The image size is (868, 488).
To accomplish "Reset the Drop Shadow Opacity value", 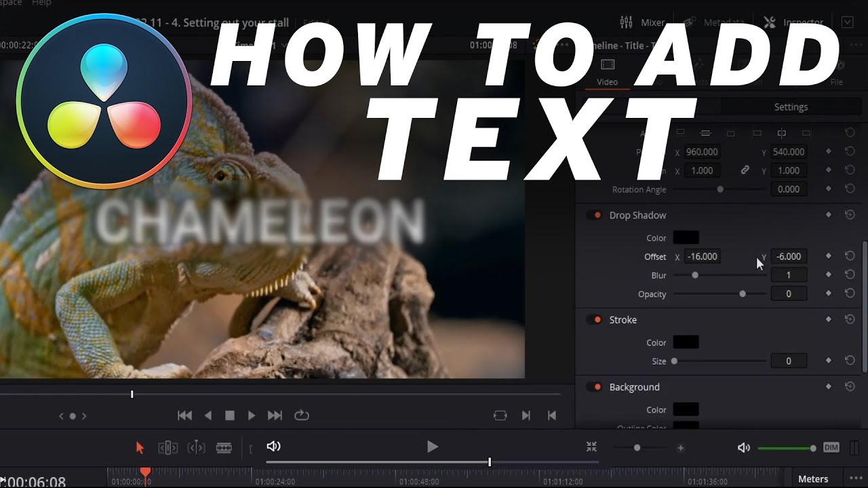I will pos(850,293).
